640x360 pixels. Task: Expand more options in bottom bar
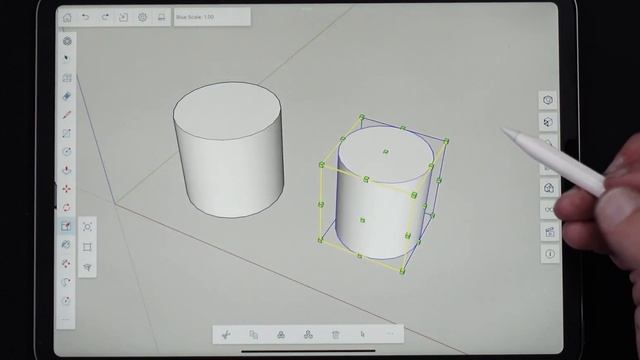click(x=390, y=334)
